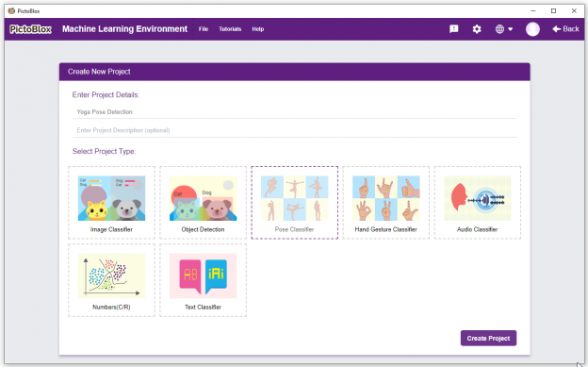This screenshot has height=367, width=588.
Task: Pick the Hand Gesture Classifier option
Action: point(386,203)
